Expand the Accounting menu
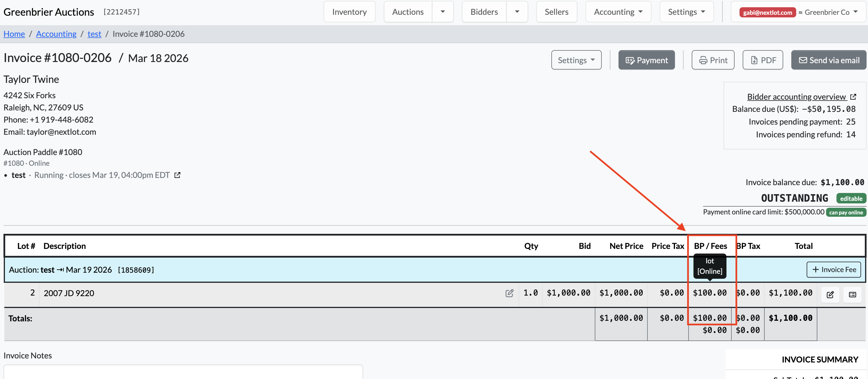 point(618,12)
